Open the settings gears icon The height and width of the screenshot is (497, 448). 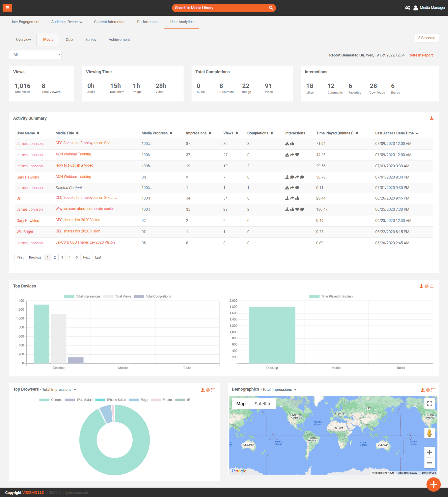tap(407, 8)
